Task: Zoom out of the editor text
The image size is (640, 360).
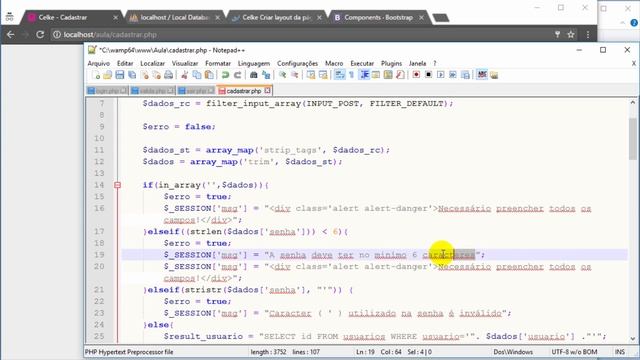Action: (x=294, y=75)
